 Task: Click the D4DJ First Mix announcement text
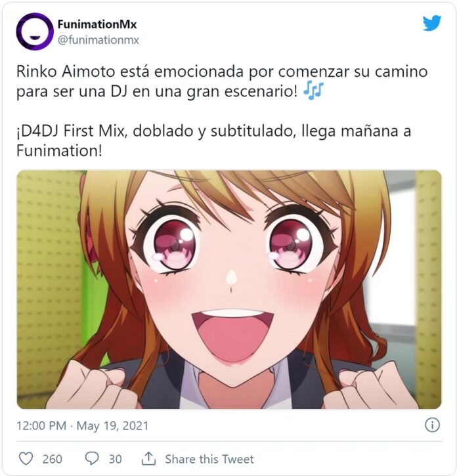213,141
